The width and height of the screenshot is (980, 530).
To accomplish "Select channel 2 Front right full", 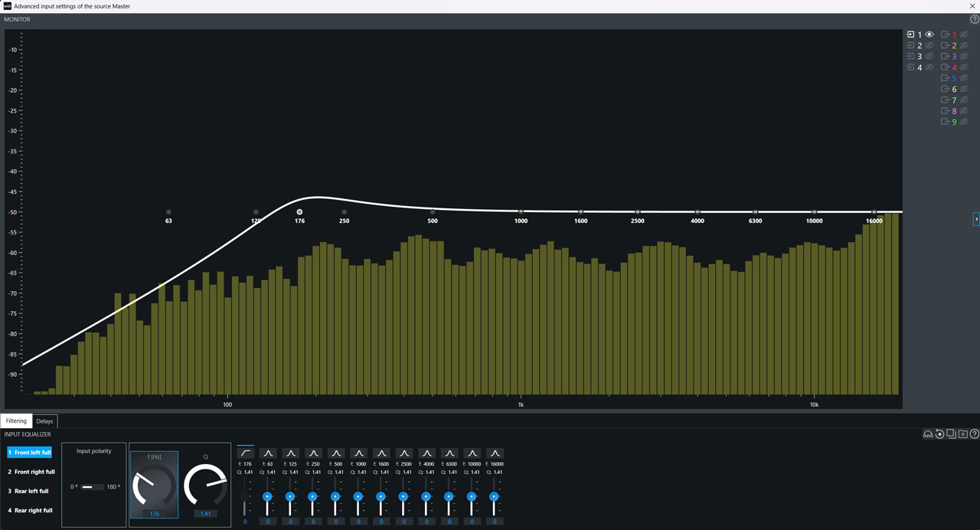I will 31,472.
